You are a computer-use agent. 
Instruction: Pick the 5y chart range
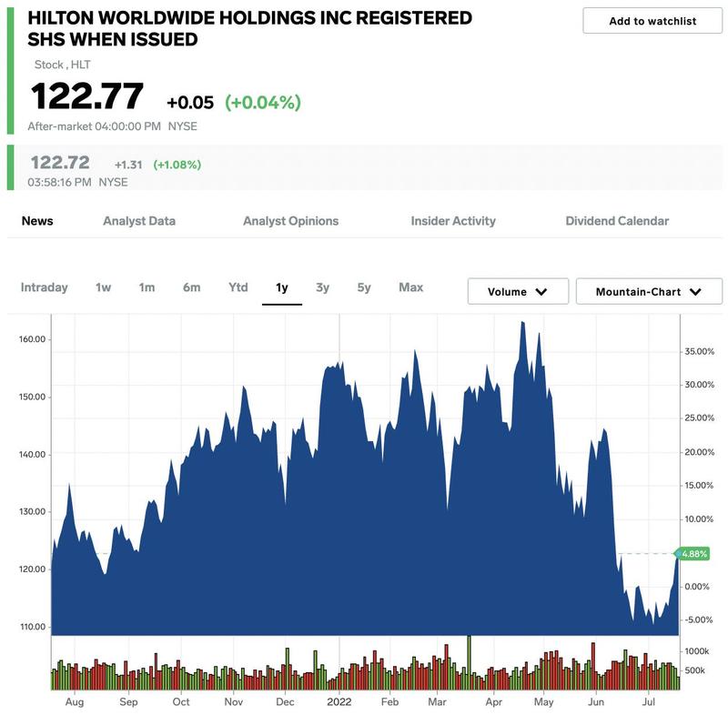coord(364,287)
